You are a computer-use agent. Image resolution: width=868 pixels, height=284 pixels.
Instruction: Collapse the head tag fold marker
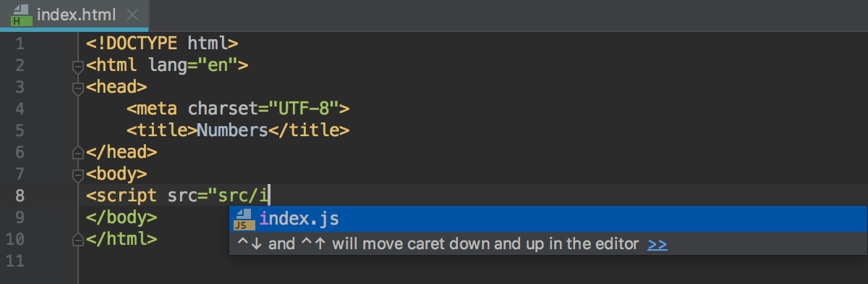pyautogui.click(x=78, y=88)
